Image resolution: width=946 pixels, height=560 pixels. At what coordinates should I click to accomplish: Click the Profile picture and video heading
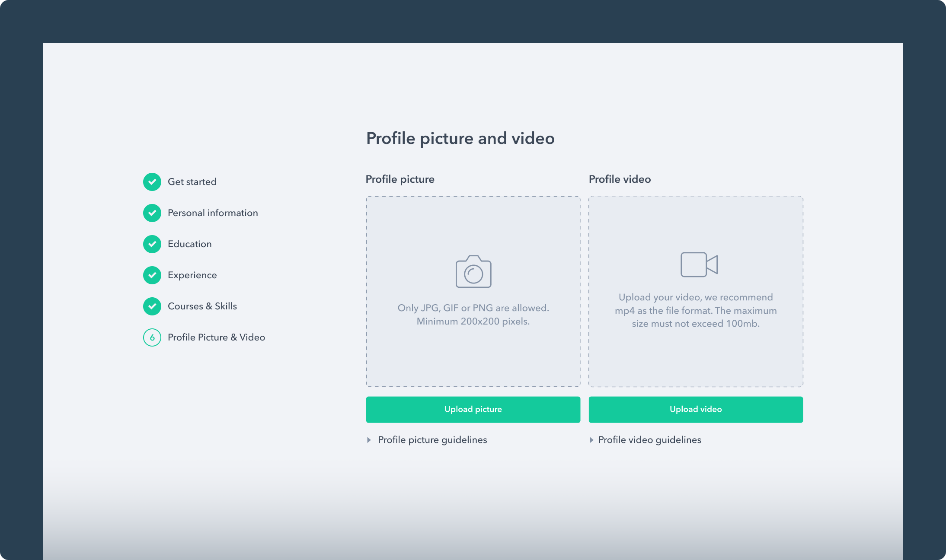[x=460, y=139]
